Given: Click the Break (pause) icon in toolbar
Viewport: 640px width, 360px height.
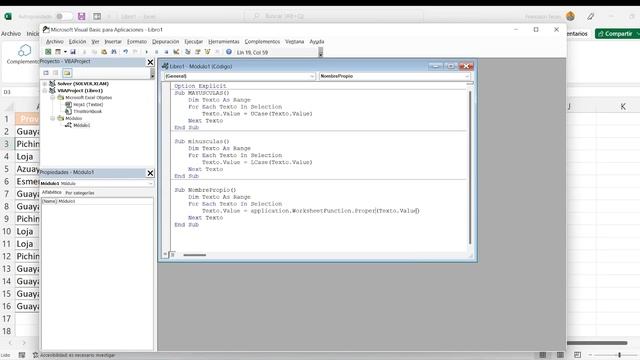Looking at the screenshot, I should pyautogui.click(x=157, y=52).
